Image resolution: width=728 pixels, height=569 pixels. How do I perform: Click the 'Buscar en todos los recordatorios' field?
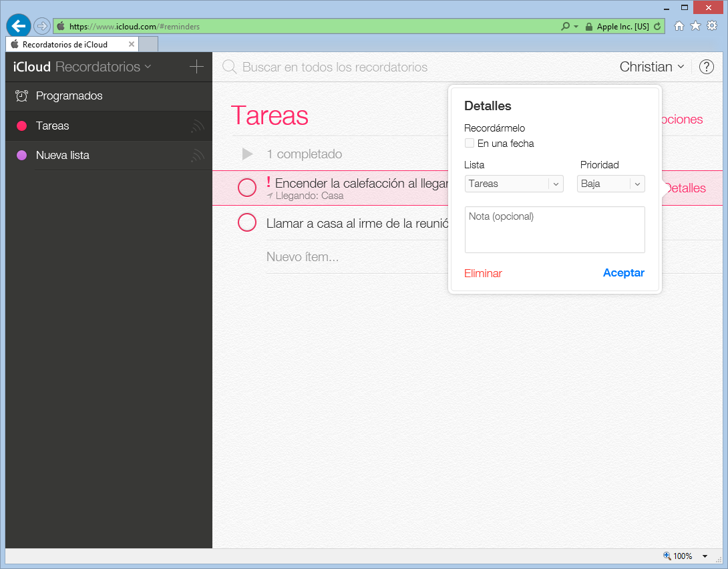coord(335,67)
